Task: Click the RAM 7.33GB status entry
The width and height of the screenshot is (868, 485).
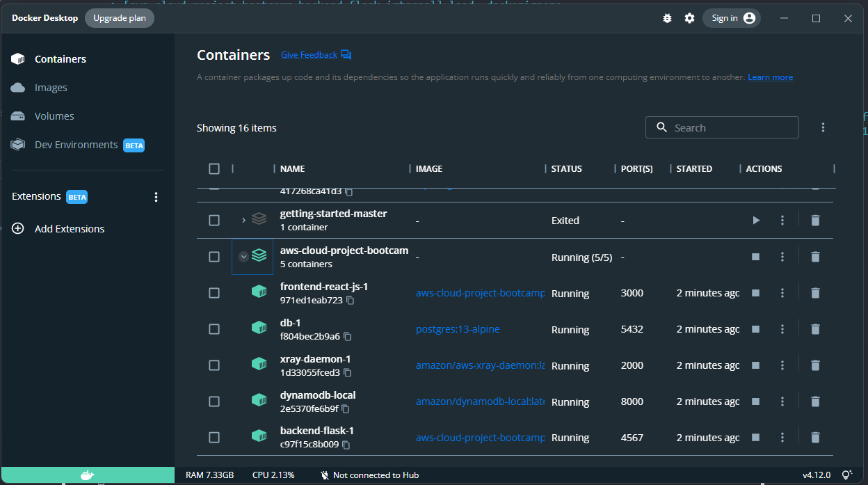Action: 210,475
